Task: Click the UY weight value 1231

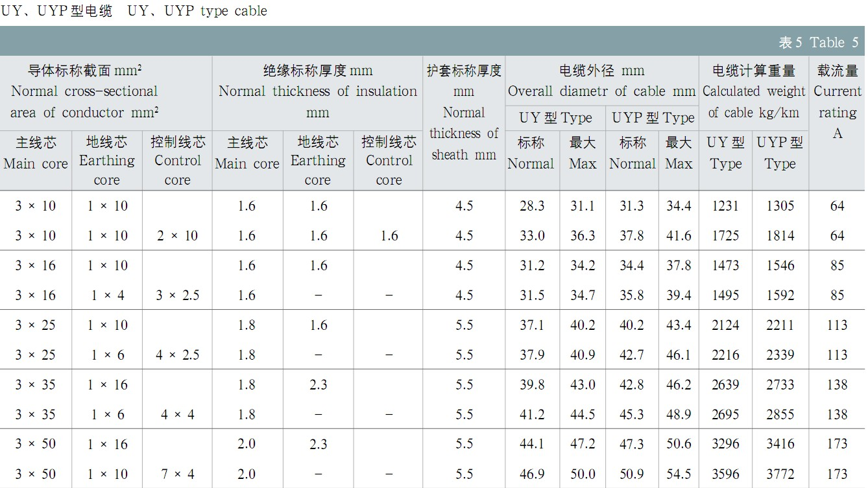Action: click(x=725, y=206)
